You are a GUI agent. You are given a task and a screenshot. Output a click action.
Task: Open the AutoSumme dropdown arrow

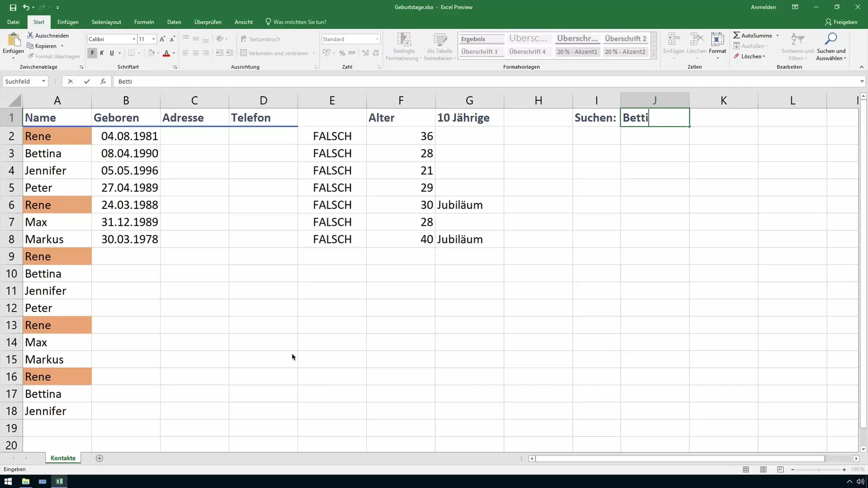pyautogui.click(x=778, y=35)
